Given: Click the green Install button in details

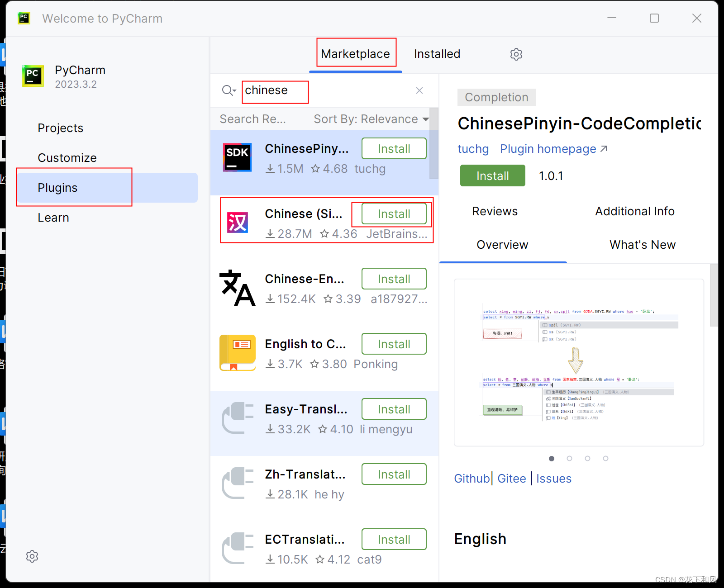Looking at the screenshot, I should click(492, 176).
